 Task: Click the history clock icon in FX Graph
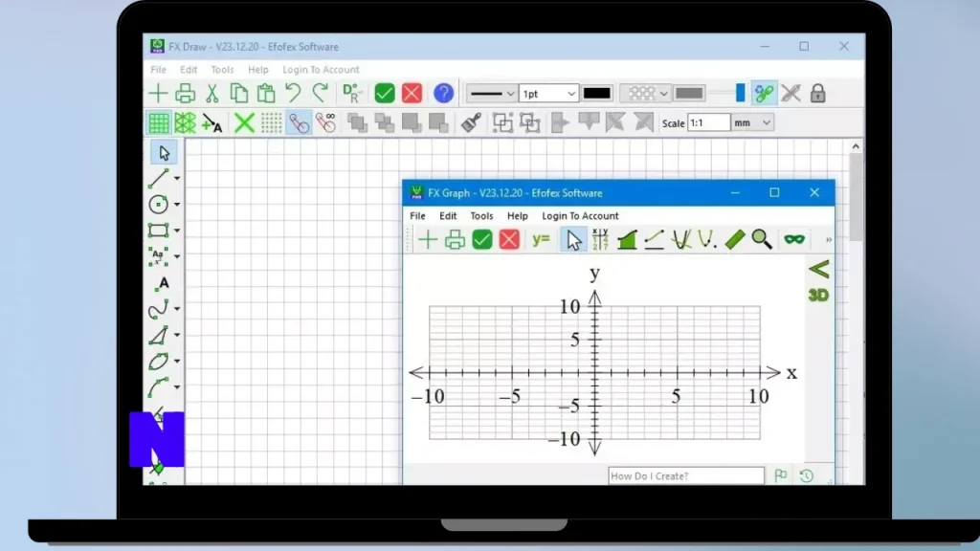[806, 475]
